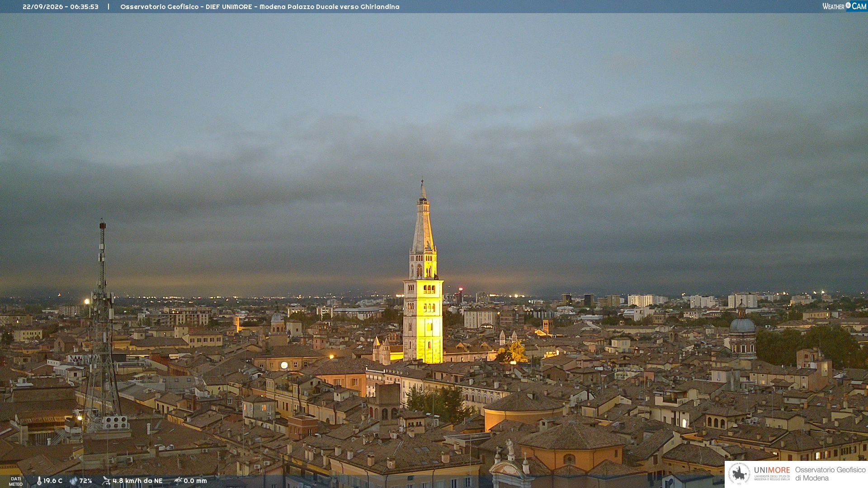The image size is (868, 488).
Task: Select the 19.6 C temperature reading
Action: pos(53,481)
